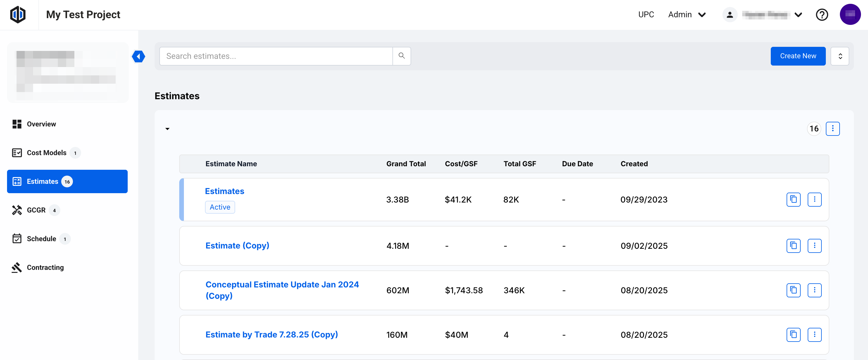Click the $1,743.58 cost per GSF value

coord(464,290)
